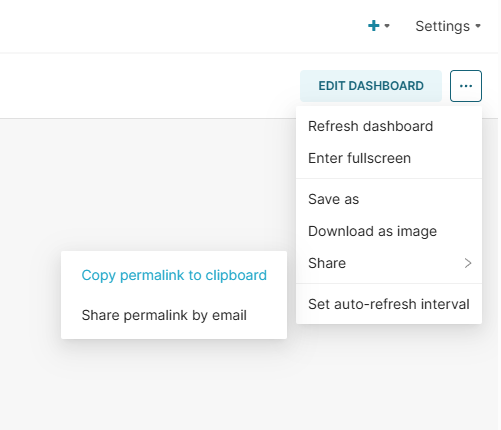Expand the caret next to Settings
The width and height of the screenshot is (501, 430).
tap(478, 26)
